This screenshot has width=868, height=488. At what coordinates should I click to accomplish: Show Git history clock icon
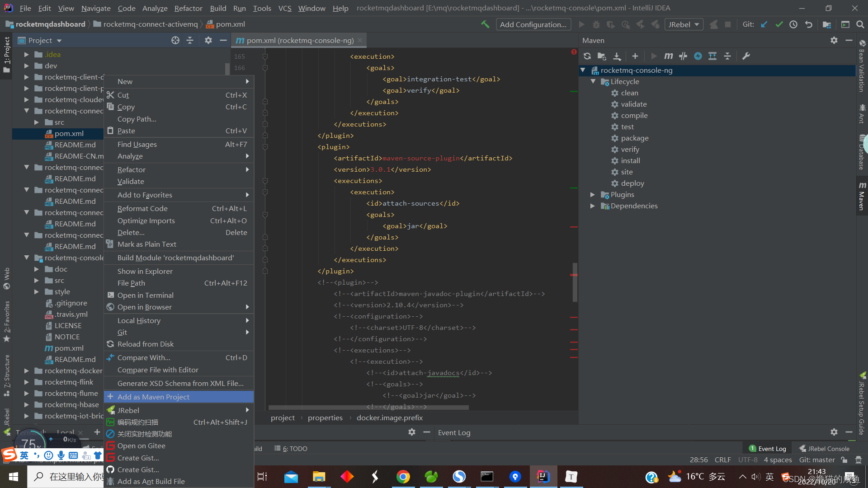coord(793,24)
